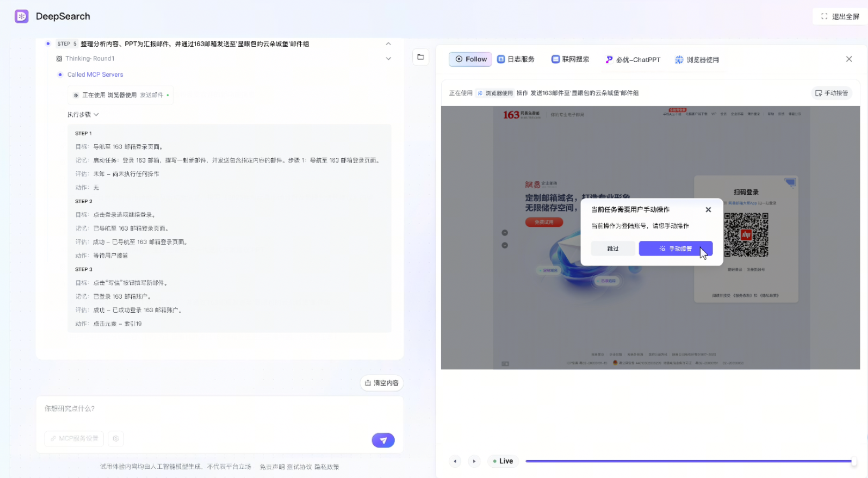The width and height of the screenshot is (868, 478).
Task: Click the login mode switch corner icon
Action: [790, 183]
